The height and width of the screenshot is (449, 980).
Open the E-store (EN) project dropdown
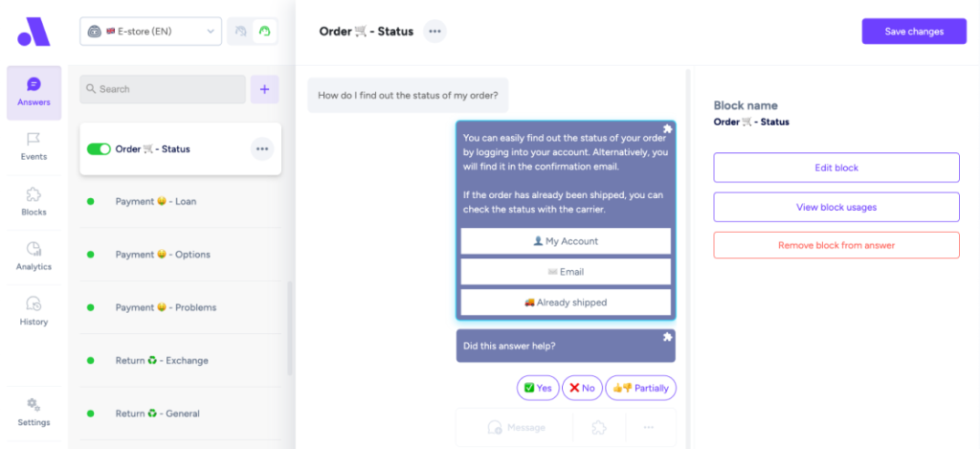(x=150, y=32)
